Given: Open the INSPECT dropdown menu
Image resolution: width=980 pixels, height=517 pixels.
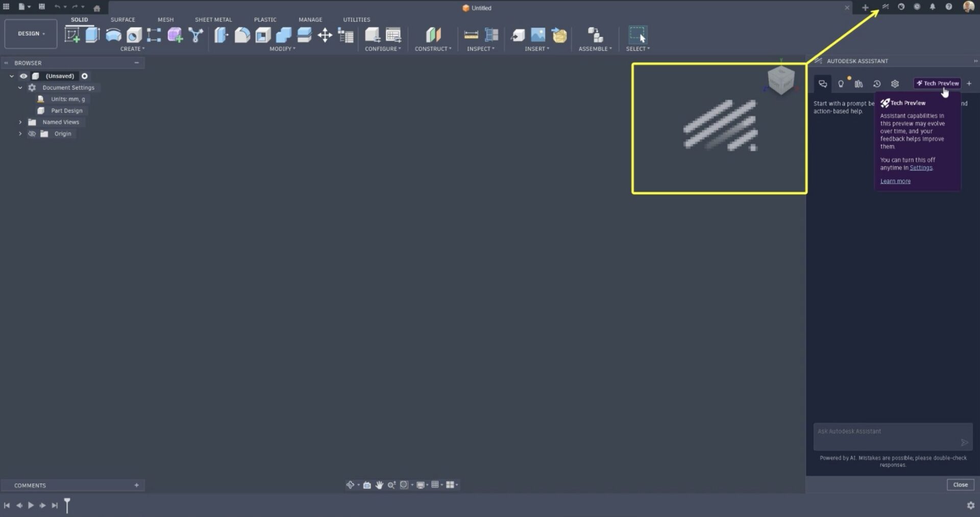Looking at the screenshot, I should point(480,49).
